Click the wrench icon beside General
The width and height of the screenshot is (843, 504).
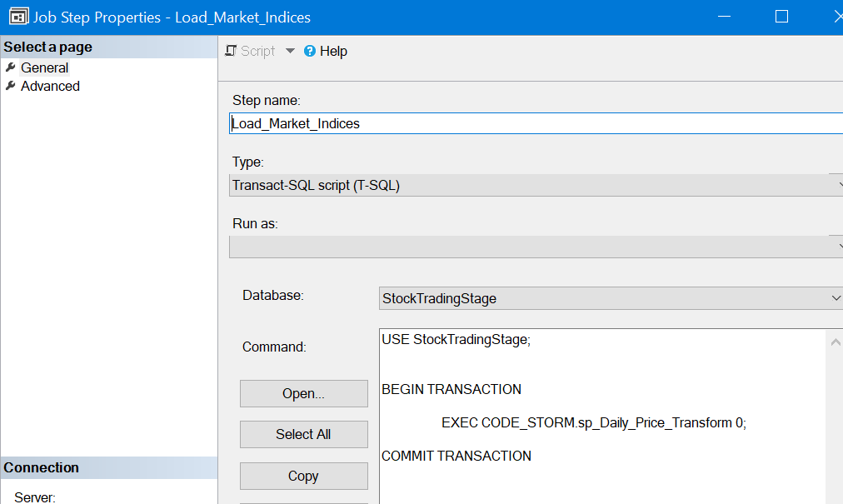pyautogui.click(x=10, y=67)
